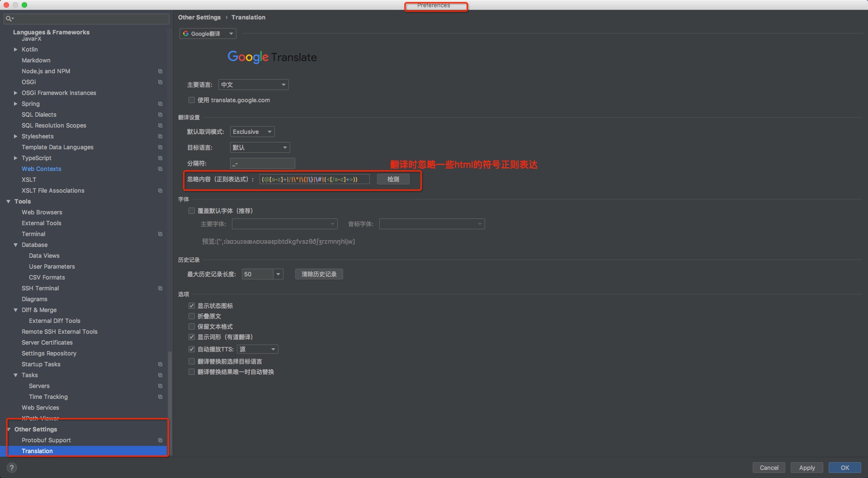Click the project-level icon beside TypeScript

[x=160, y=158]
